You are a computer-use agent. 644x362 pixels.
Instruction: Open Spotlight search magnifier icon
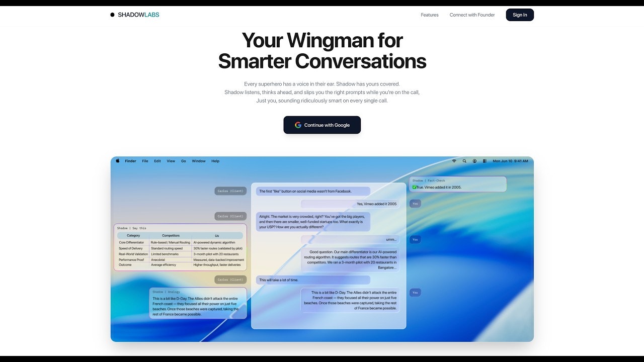pos(464,161)
